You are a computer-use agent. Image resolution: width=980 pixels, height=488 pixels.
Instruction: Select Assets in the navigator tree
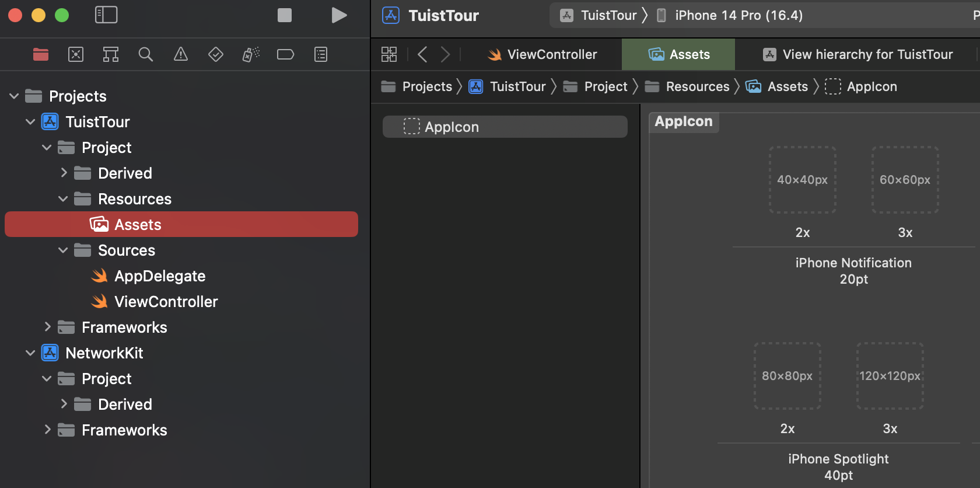(x=181, y=224)
